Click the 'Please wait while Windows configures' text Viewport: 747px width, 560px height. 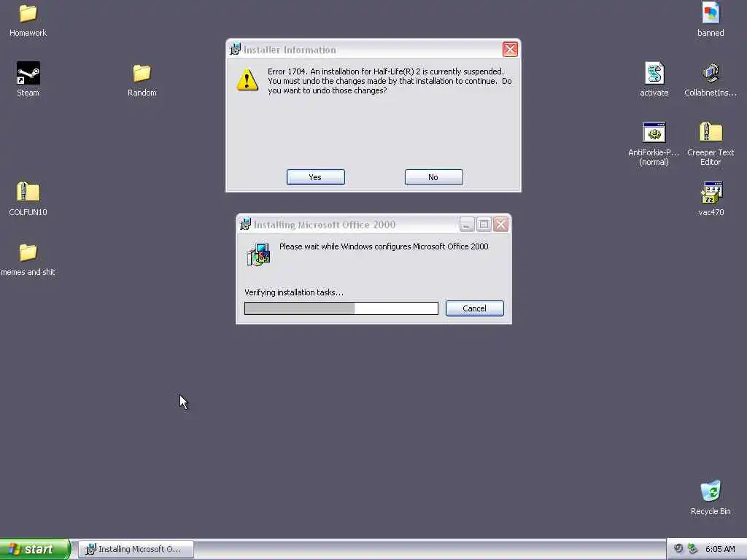[384, 246]
